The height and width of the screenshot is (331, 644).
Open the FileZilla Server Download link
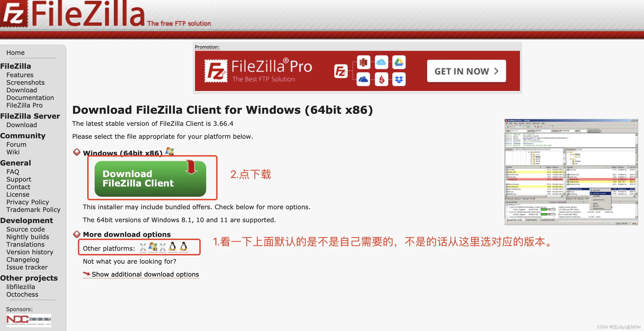pos(22,125)
